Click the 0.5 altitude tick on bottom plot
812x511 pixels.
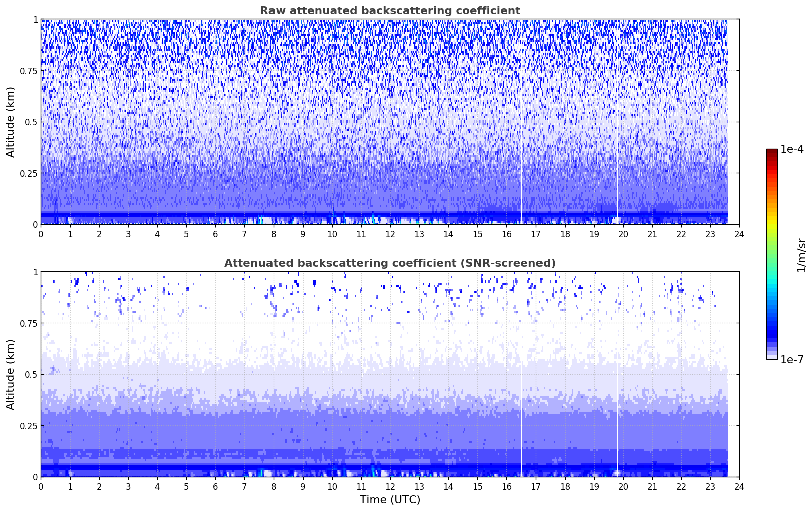pos(31,374)
